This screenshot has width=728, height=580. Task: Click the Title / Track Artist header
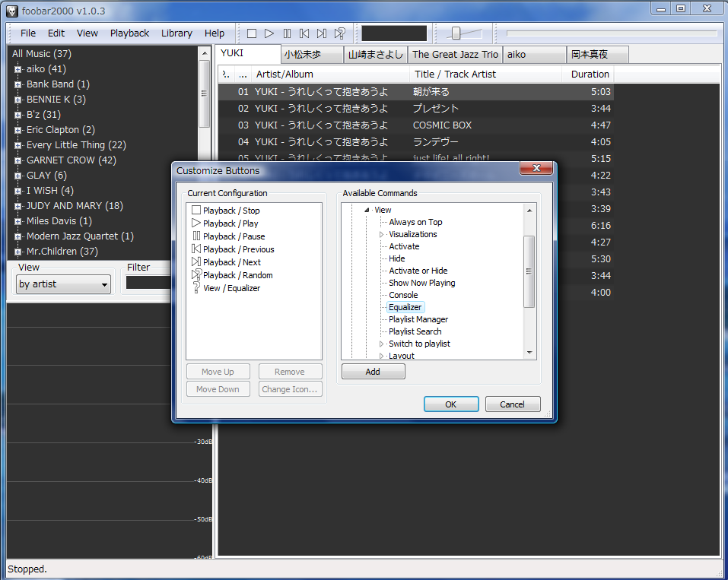point(485,74)
